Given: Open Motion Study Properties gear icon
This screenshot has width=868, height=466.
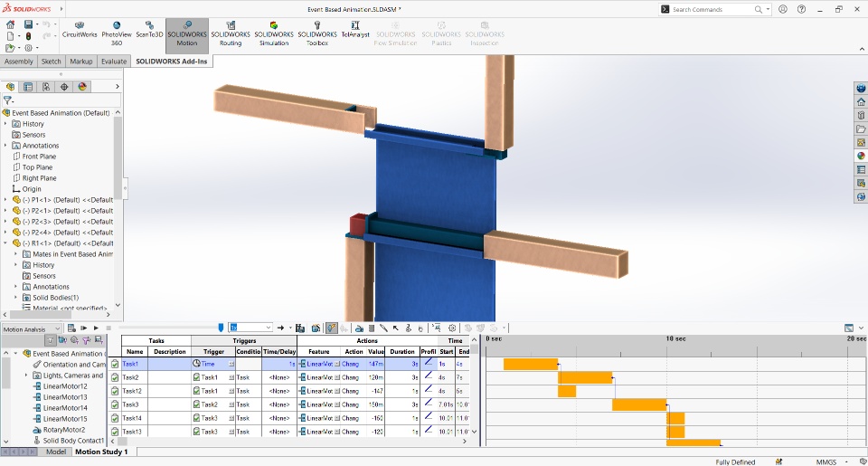Looking at the screenshot, I should click(x=452, y=328).
